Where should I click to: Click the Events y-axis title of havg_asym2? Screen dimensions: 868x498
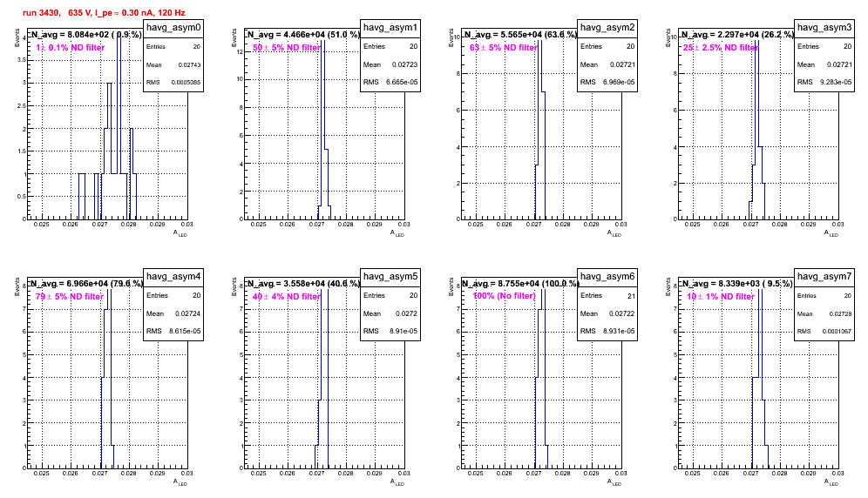coord(451,37)
